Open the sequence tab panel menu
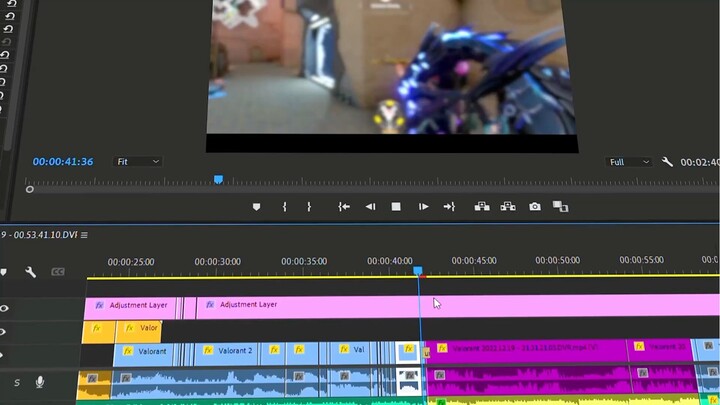 (84, 236)
